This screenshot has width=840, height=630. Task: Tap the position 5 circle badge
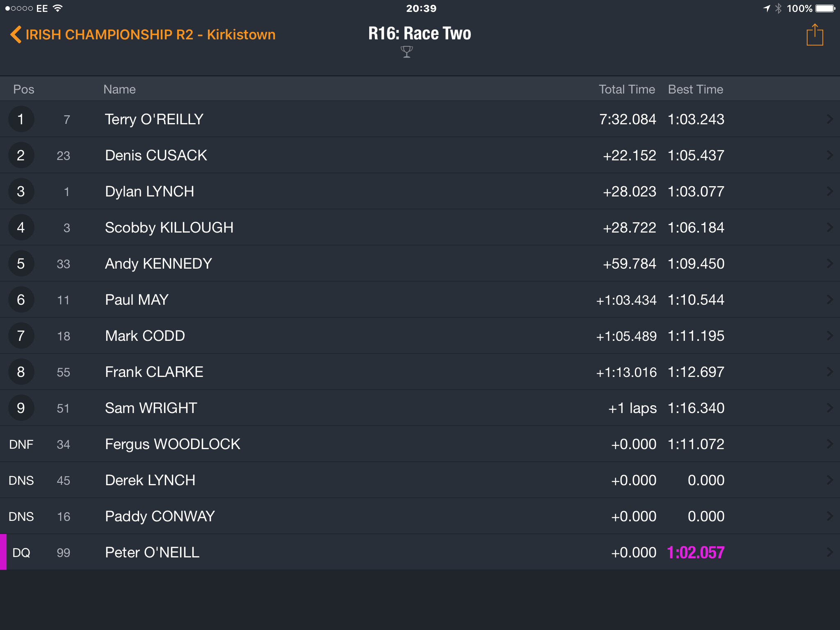coord(21,263)
